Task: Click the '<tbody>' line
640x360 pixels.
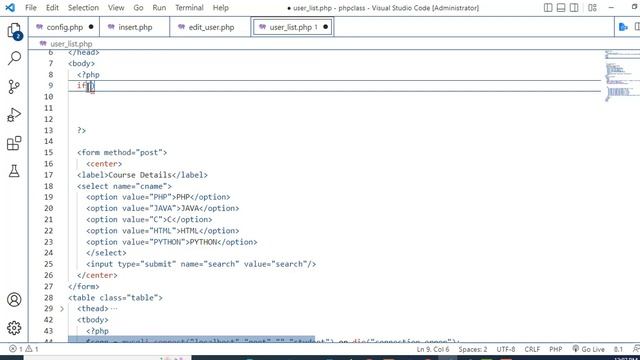Action: click(x=93, y=320)
